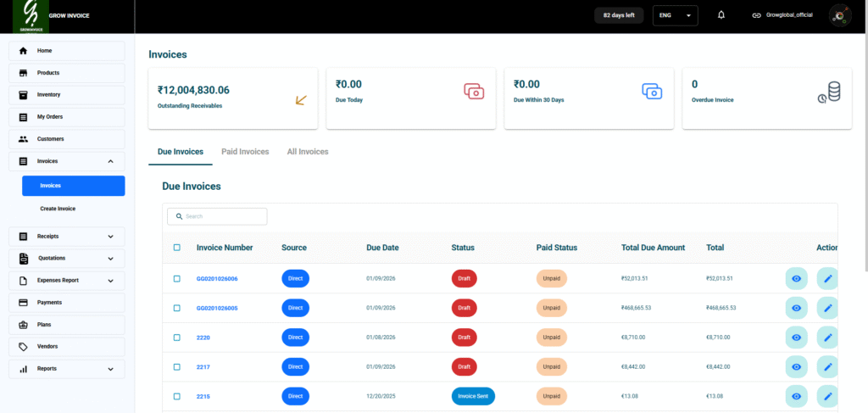This screenshot has width=868, height=413.
Task: Open the invoice number 2220 link
Action: click(x=203, y=338)
